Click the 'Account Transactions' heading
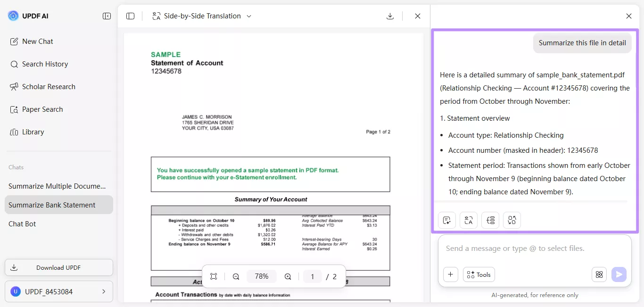 186,295
